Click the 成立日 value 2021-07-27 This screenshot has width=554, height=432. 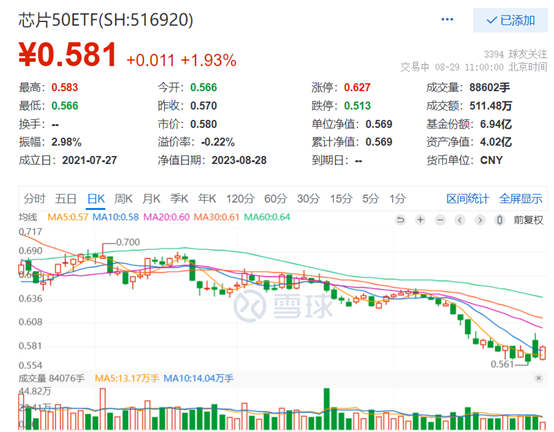pos(89,160)
